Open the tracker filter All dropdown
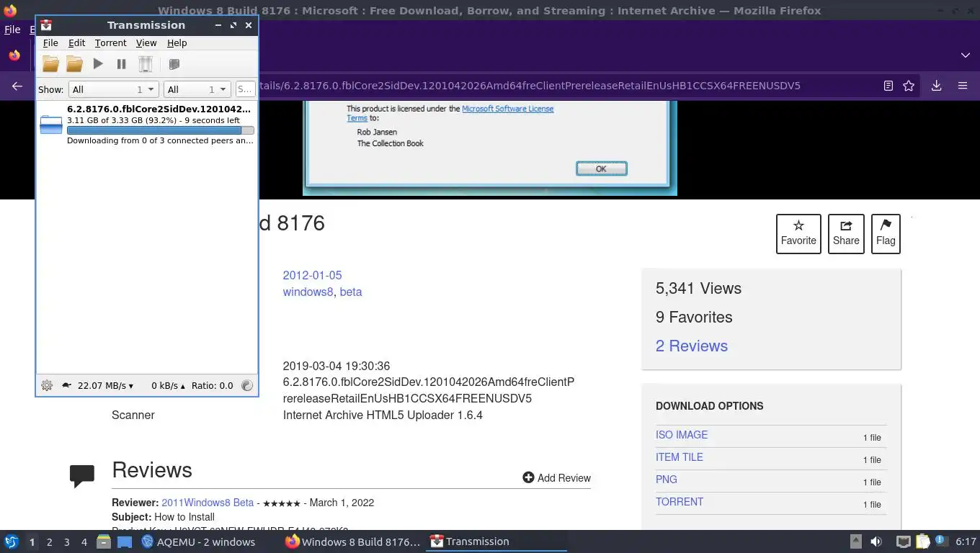980x553 pixels. click(197, 89)
